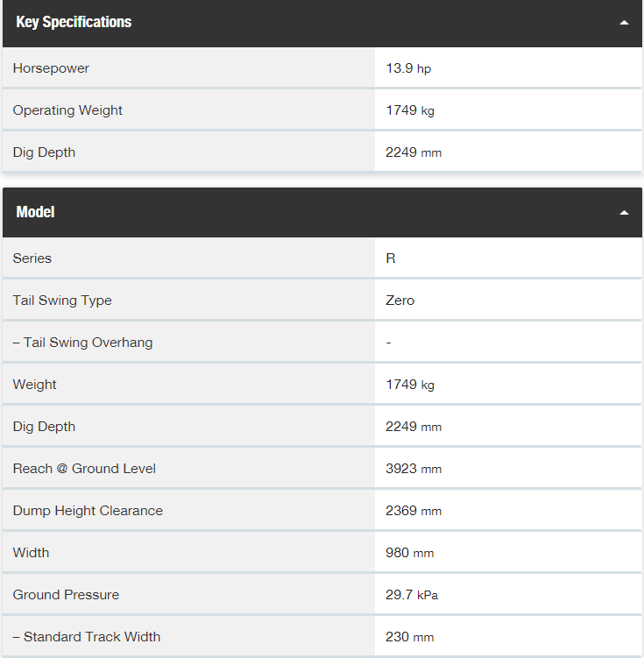Click the Operating Weight label

click(67, 110)
